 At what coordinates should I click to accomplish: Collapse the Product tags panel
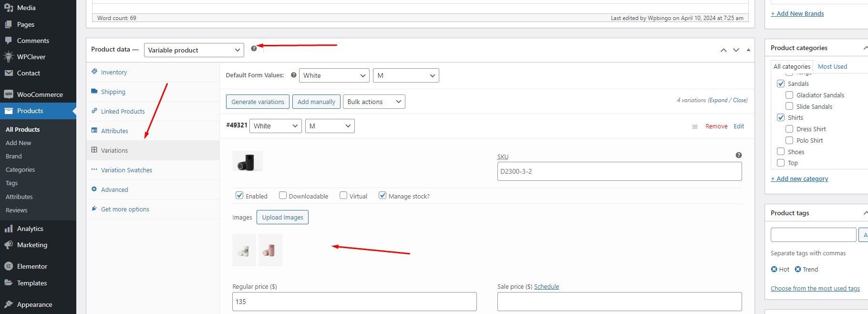click(x=865, y=213)
